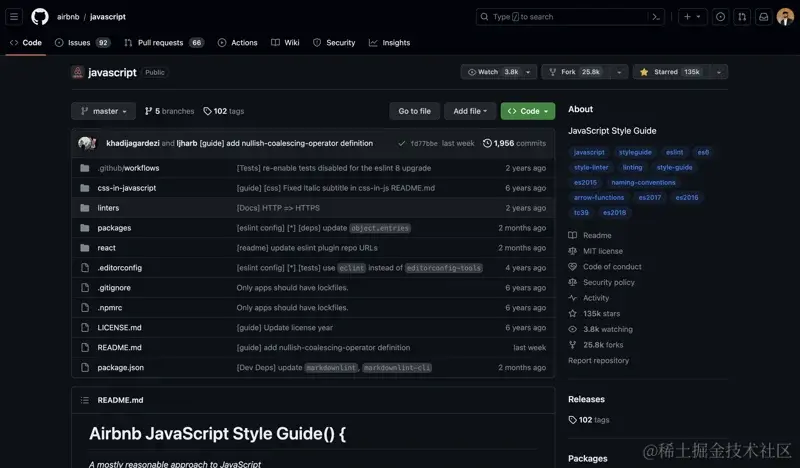Fork the repository with Fork button

click(x=576, y=72)
